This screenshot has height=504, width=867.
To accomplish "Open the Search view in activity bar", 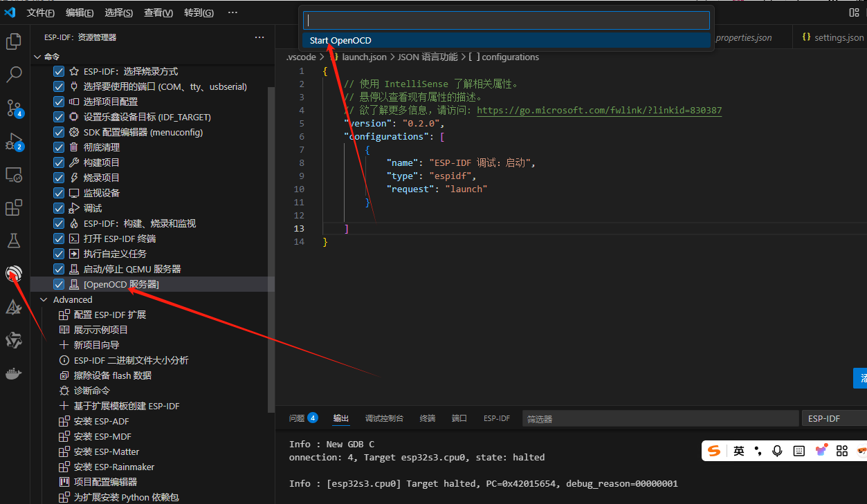I will click(x=14, y=75).
